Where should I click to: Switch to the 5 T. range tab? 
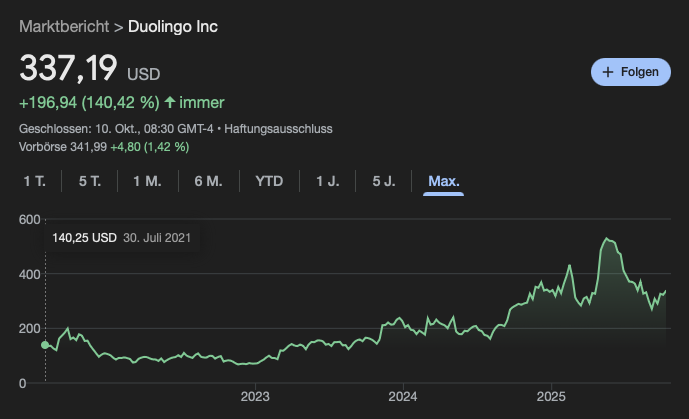coord(90,181)
